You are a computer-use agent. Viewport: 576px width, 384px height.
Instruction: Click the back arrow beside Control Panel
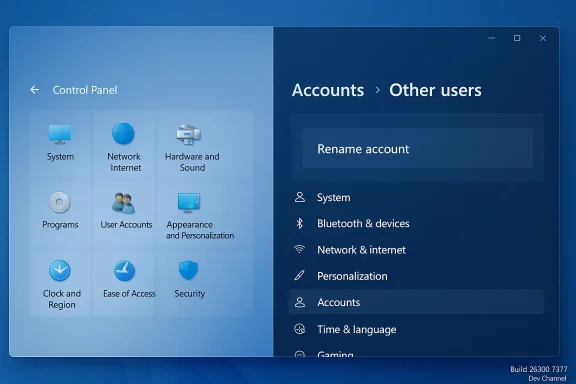[35, 90]
